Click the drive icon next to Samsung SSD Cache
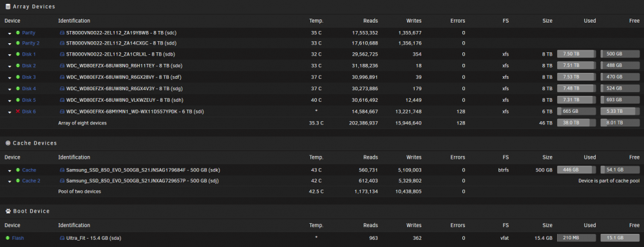This screenshot has height=247, width=644. (62, 170)
